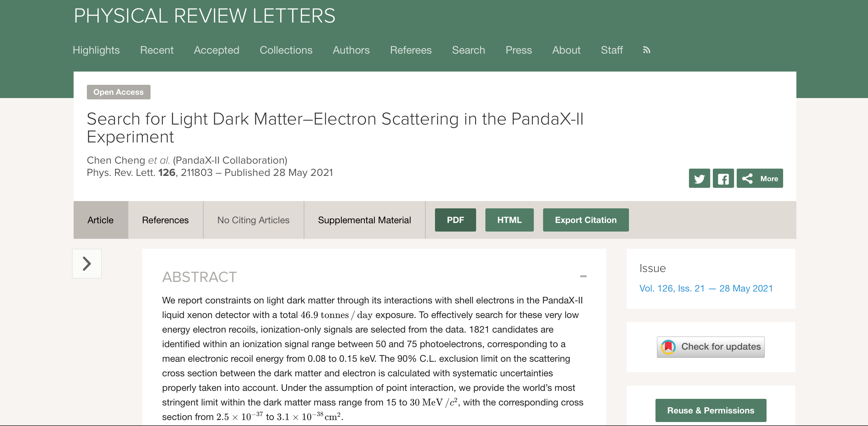
Task: Click the Open Access badge
Action: [118, 92]
